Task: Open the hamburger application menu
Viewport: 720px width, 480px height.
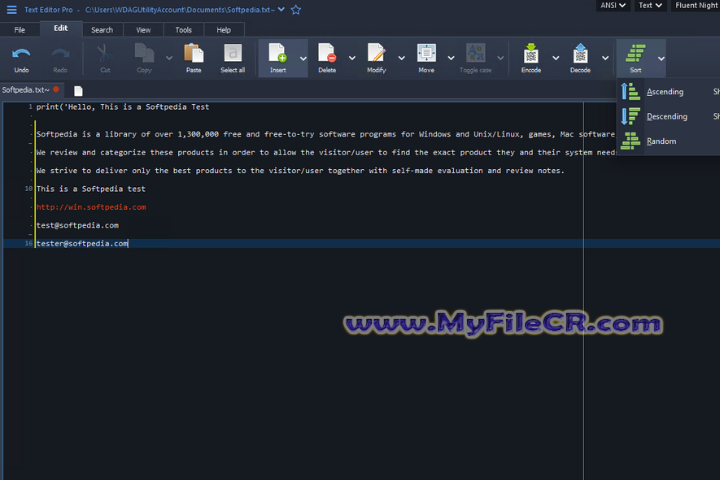Action: pyautogui.click(x=11, y=10)
